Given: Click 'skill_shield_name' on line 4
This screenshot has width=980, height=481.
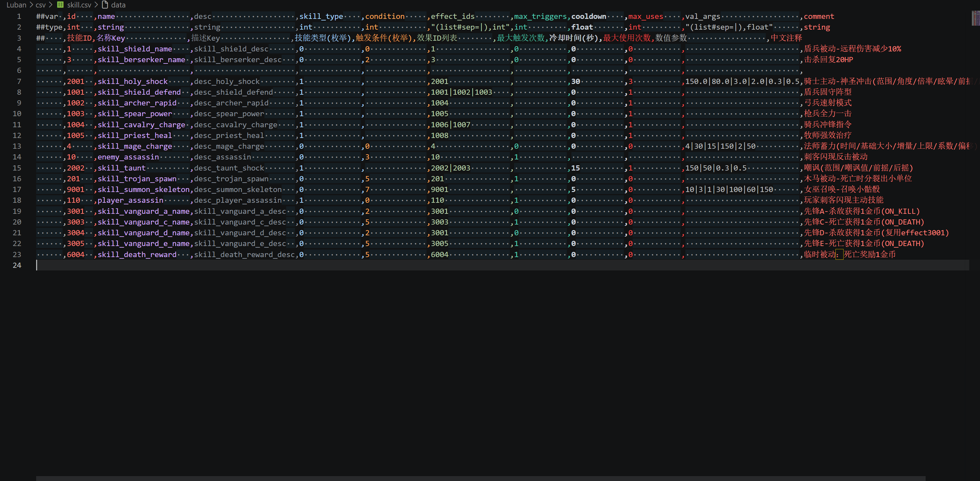Looking at the screenshot, I should coord(135,49).
